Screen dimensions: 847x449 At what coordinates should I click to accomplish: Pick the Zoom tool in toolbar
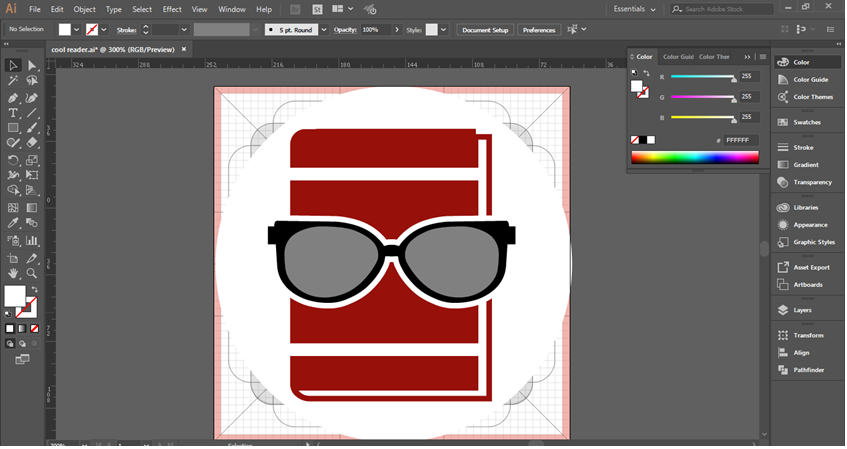32,273
